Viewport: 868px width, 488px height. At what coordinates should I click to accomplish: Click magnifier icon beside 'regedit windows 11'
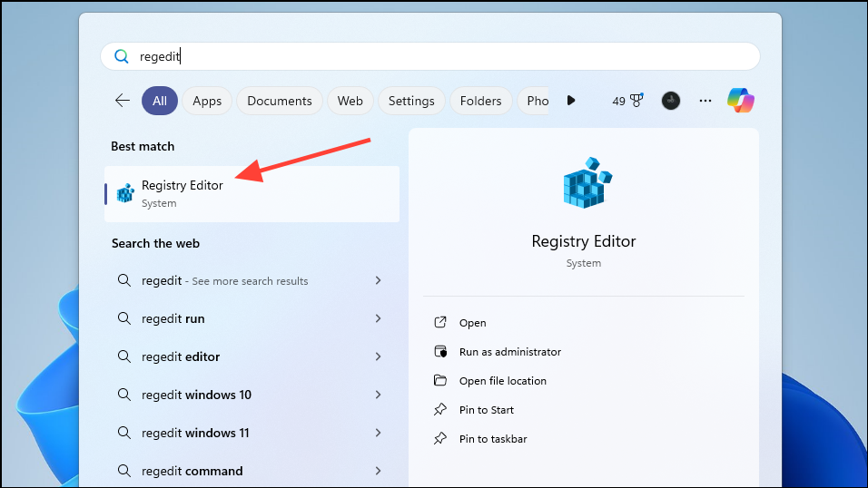tap(124, 433)
